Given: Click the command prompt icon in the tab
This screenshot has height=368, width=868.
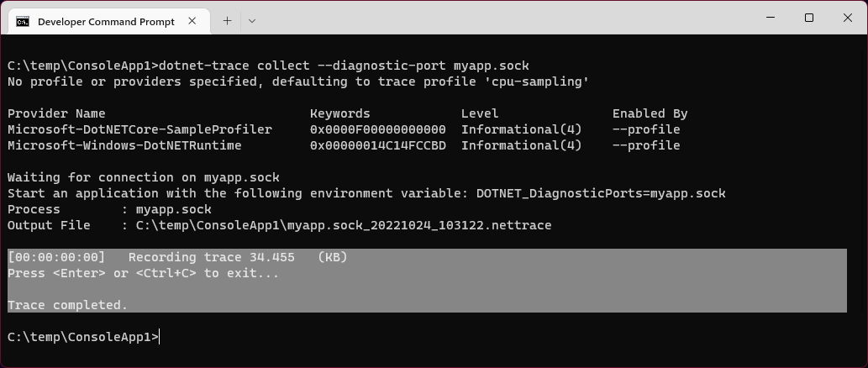Looking at the screenshot, I should pos(22,22).
